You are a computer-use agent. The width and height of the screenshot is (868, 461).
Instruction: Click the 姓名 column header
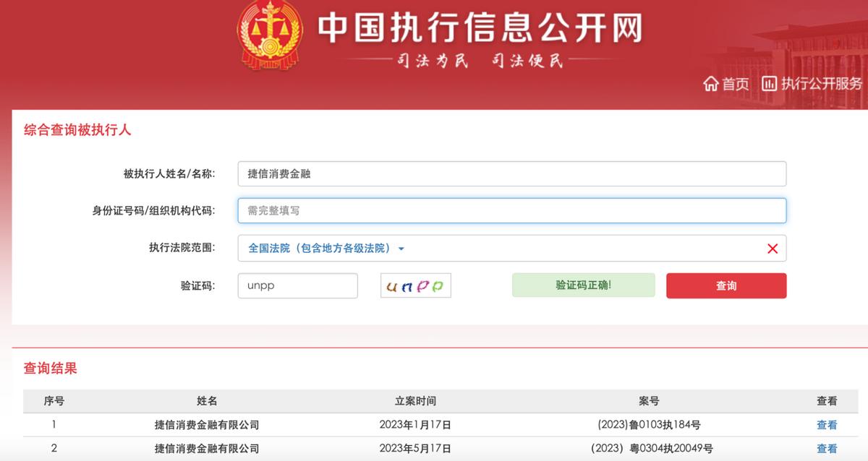209,400
